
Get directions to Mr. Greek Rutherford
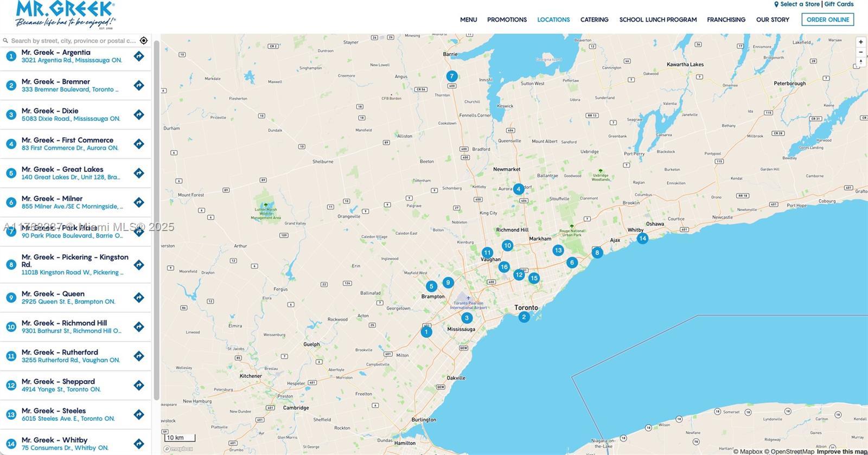(x=139, y=356)
